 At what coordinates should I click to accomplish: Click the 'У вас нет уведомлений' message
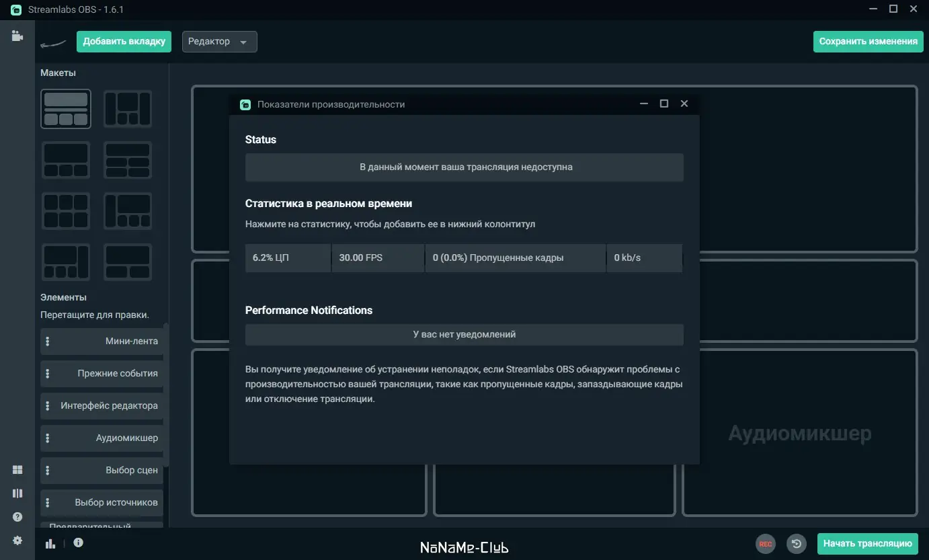[464, 335]
